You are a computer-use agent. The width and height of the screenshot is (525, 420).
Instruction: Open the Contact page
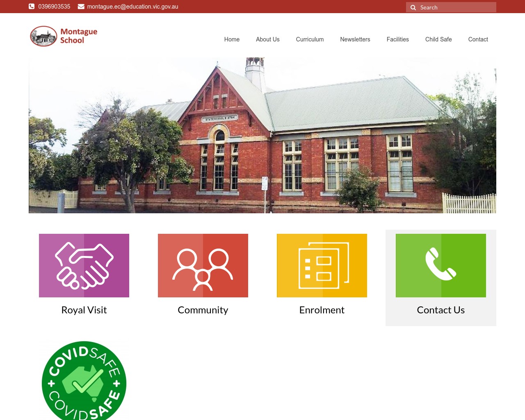(x=478, y=39)
